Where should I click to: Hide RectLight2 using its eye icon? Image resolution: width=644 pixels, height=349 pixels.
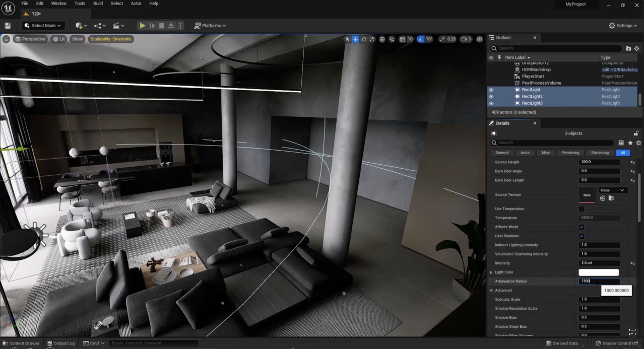491,96
